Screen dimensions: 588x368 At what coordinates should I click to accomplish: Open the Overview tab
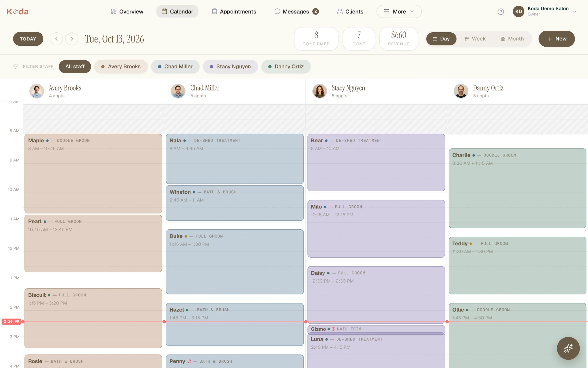tap(127, 12)
